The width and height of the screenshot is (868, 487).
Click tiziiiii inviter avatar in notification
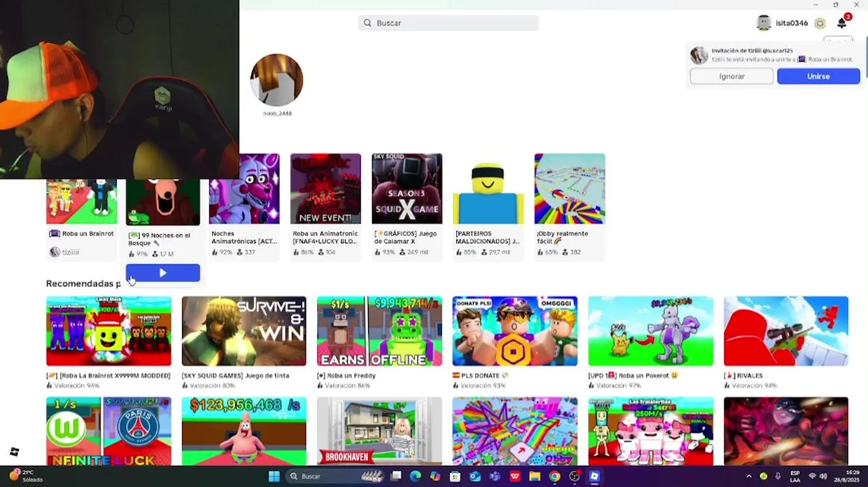coord(699,55)
